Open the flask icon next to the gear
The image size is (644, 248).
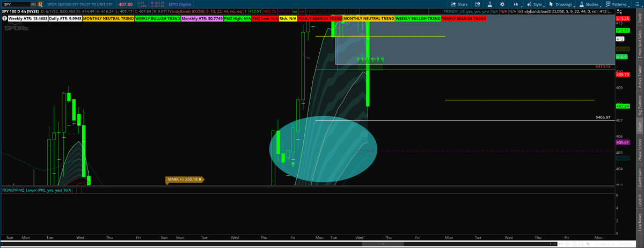tap(489, 4)
